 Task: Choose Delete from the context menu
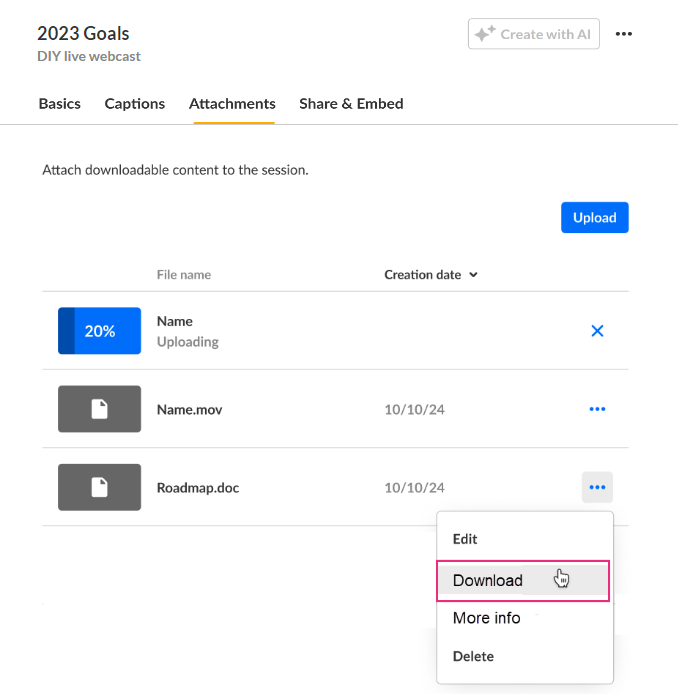click(x=473, y=656)
